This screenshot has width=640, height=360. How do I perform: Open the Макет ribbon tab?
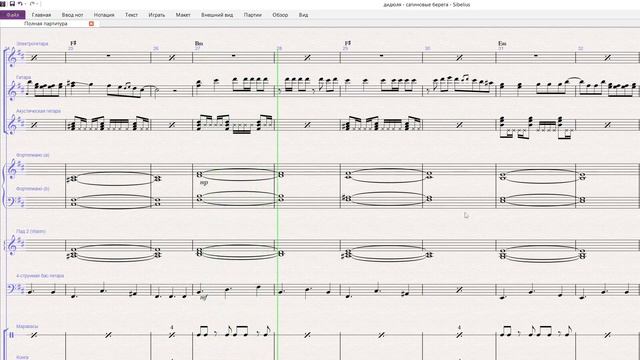pos(183,15)
